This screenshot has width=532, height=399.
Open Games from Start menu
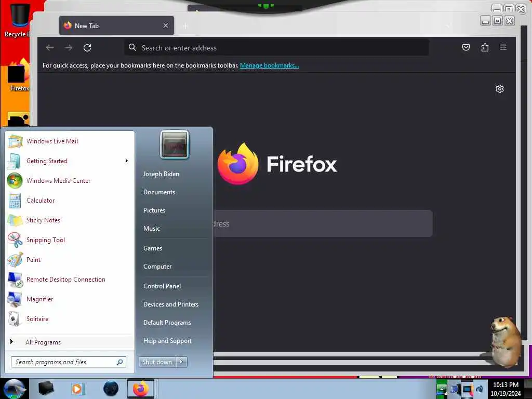153,248
